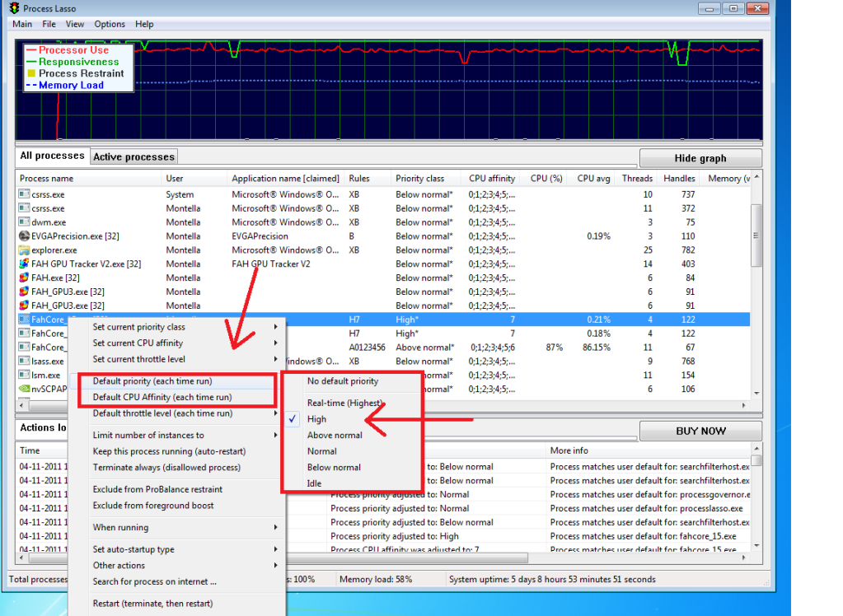The image size is (843, 616).
Task: Click the Hide graph button
Action: pos(700,158)
